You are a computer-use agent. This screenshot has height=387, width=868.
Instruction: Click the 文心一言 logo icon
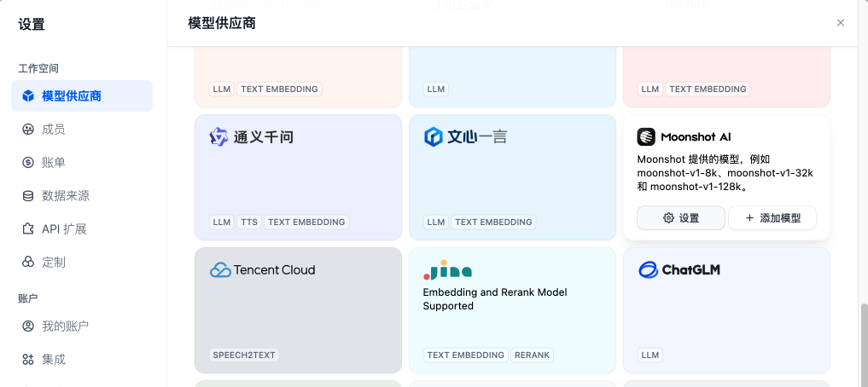click(433, 136)
